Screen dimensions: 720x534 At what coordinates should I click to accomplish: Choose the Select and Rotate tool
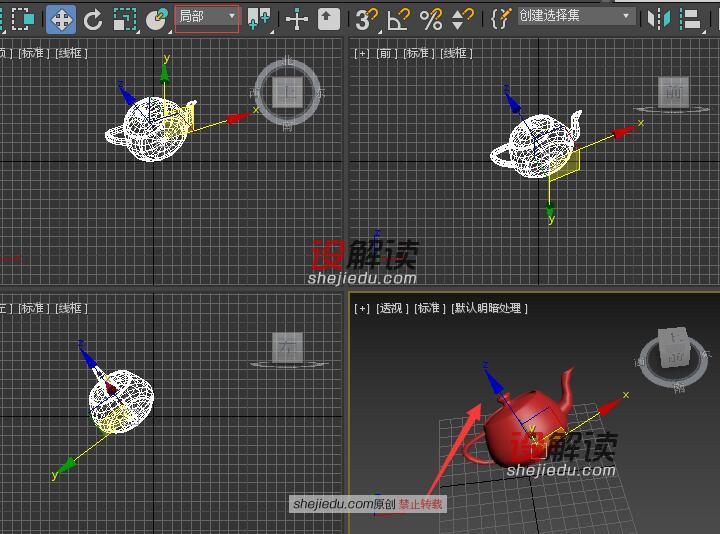pos(93,20)
